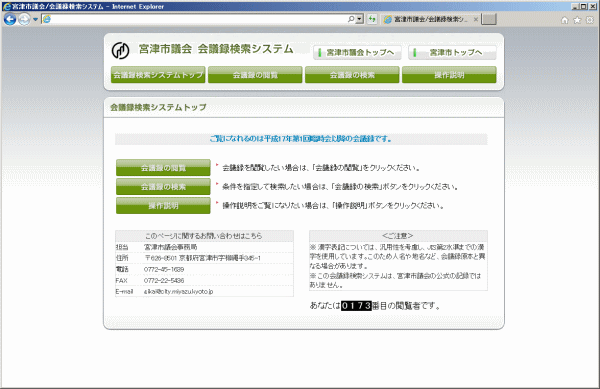Open the recent pages dropdown arrow
Image resolution: width=600 pixels, height=389 pixels.
tap(35, 19)
